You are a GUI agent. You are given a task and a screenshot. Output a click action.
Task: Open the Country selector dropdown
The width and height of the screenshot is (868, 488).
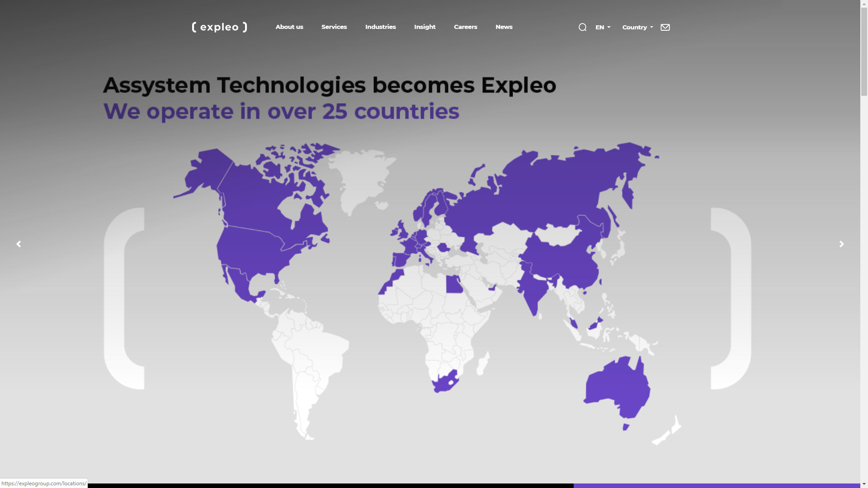tap(637, 27)
